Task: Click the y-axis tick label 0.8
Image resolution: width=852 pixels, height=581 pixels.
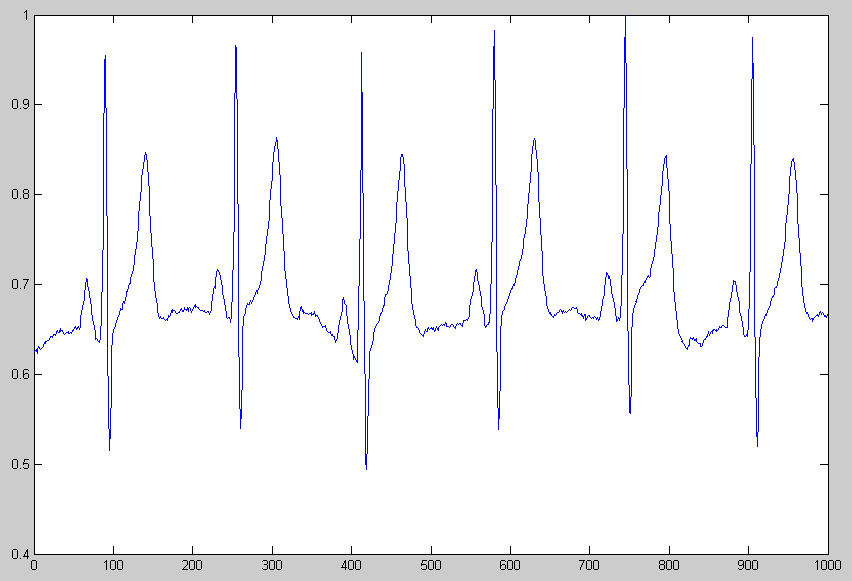Action: (x=20, y=195)
